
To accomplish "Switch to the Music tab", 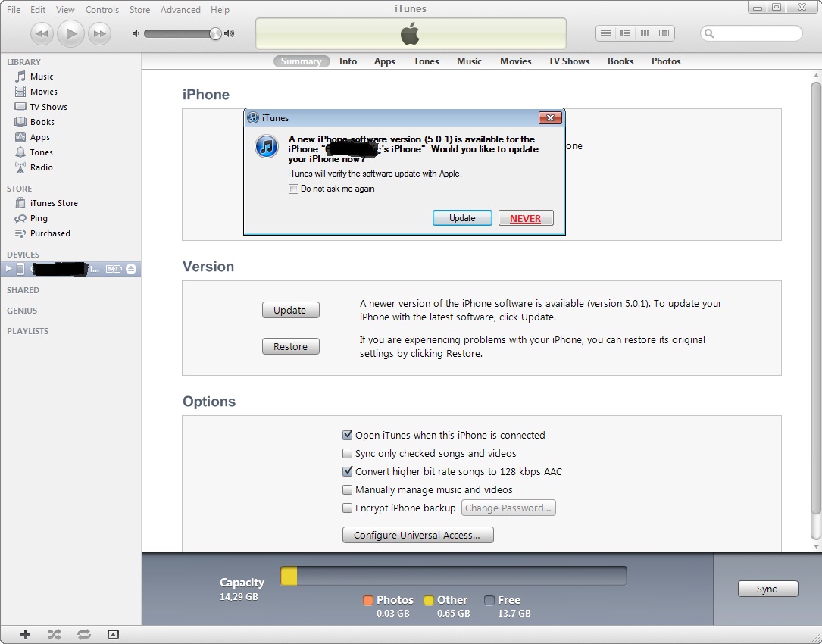I will click(x=469, y=61).
